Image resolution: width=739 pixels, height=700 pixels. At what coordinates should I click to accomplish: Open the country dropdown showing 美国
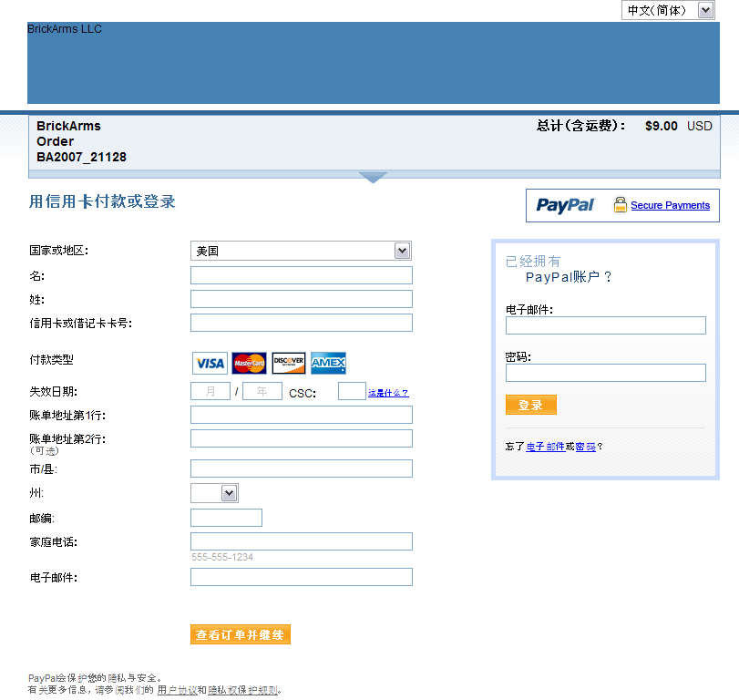pyautogui.click(x=302, y=251)
